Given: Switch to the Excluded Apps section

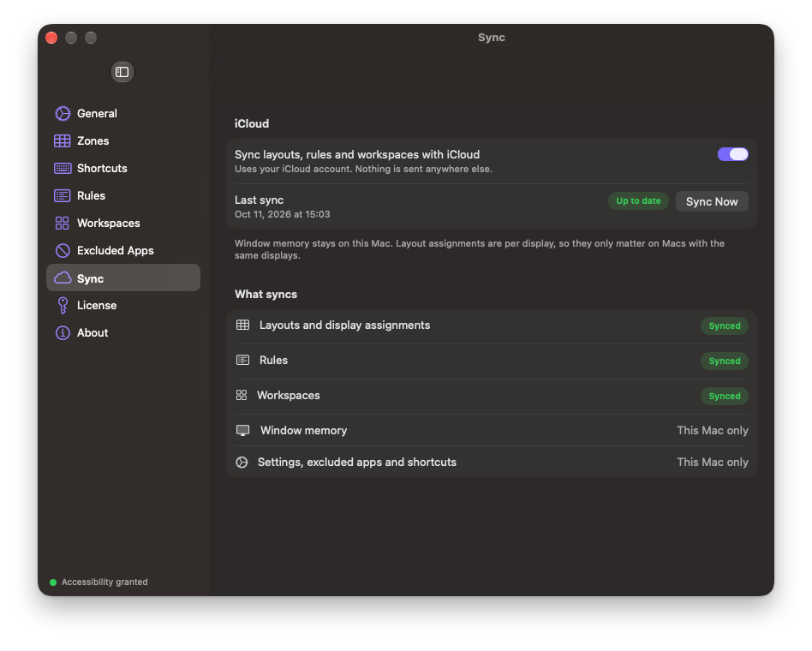Looking at the screenshot, I should pos(123,251).
